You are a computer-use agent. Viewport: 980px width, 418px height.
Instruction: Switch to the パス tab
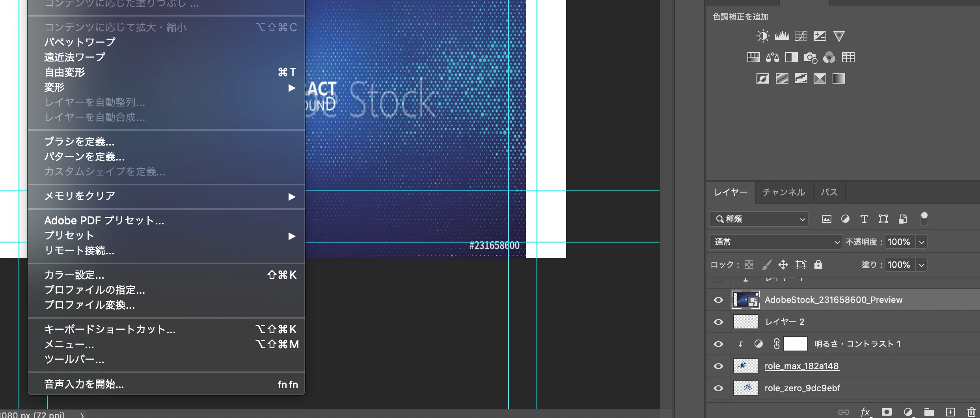[829, 192]
